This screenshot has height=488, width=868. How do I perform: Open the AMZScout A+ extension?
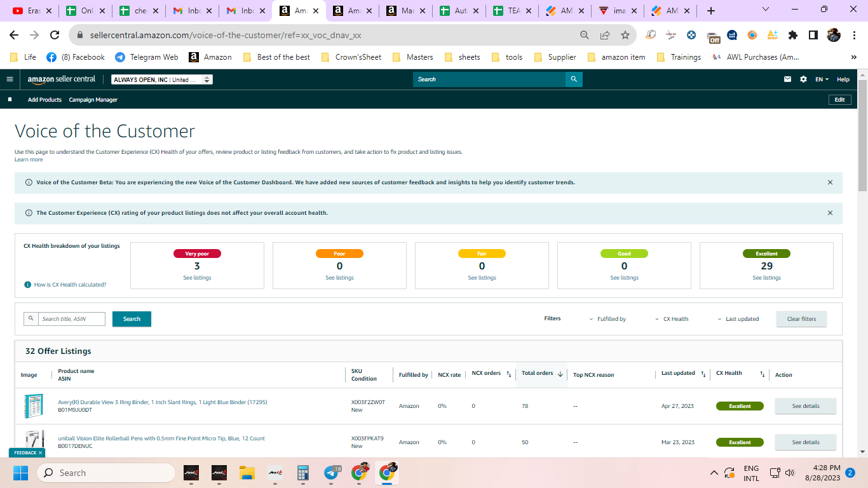tap(772, 35)
